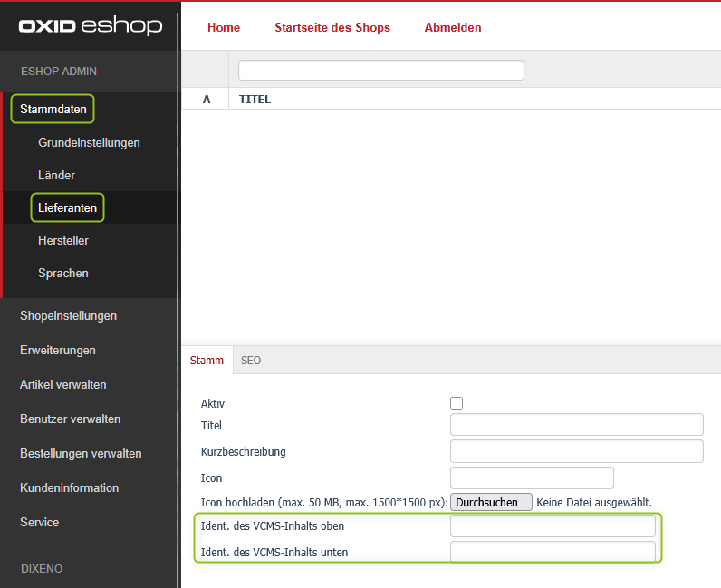Open Hersteller in the sidebar
Viewport: 721px width, 588px height.
click(x=63, y=241)
